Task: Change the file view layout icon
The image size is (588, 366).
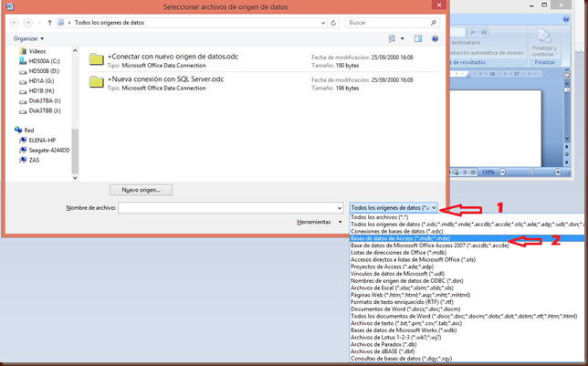Action: (x=392, y=38)
